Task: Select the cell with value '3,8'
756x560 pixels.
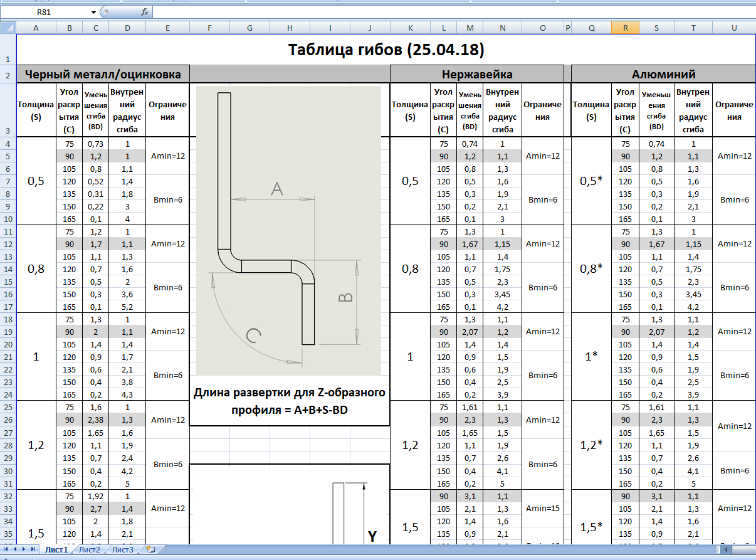Action: pos(127,382)
